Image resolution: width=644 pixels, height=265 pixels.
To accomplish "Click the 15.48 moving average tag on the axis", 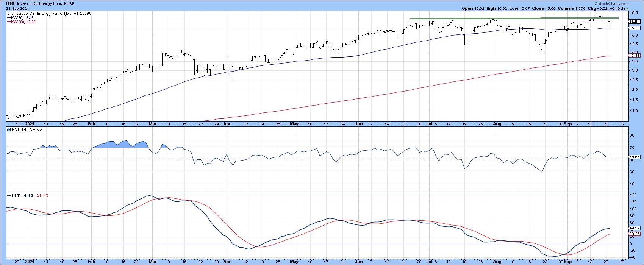I will pyautogui.click(x=635, y=28).
